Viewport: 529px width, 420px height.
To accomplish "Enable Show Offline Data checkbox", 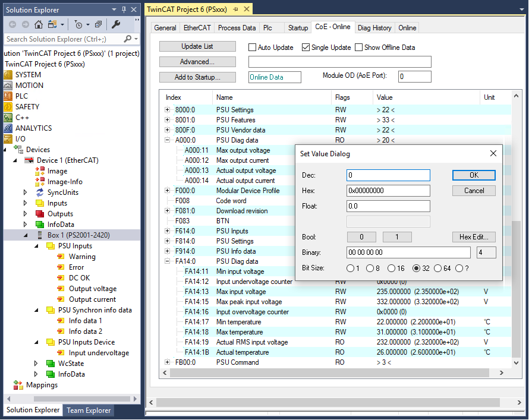I will (358, 47).
